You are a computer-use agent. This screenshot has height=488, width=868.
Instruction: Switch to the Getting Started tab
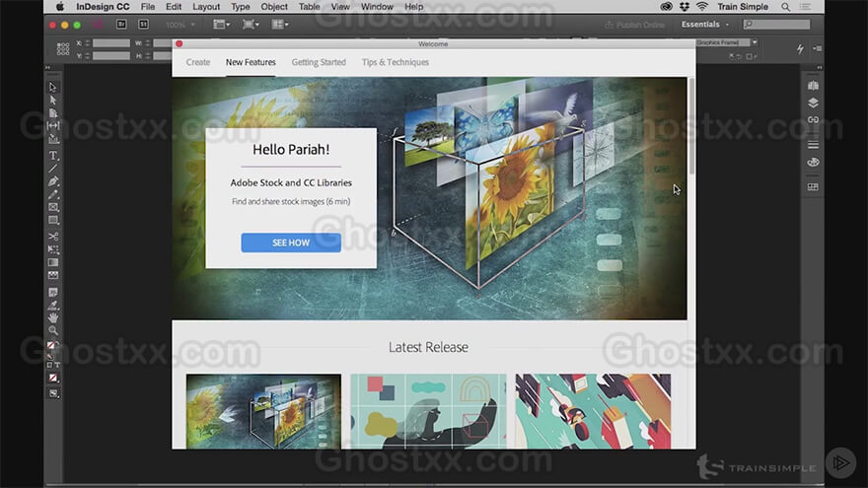[x=319, y=62]
